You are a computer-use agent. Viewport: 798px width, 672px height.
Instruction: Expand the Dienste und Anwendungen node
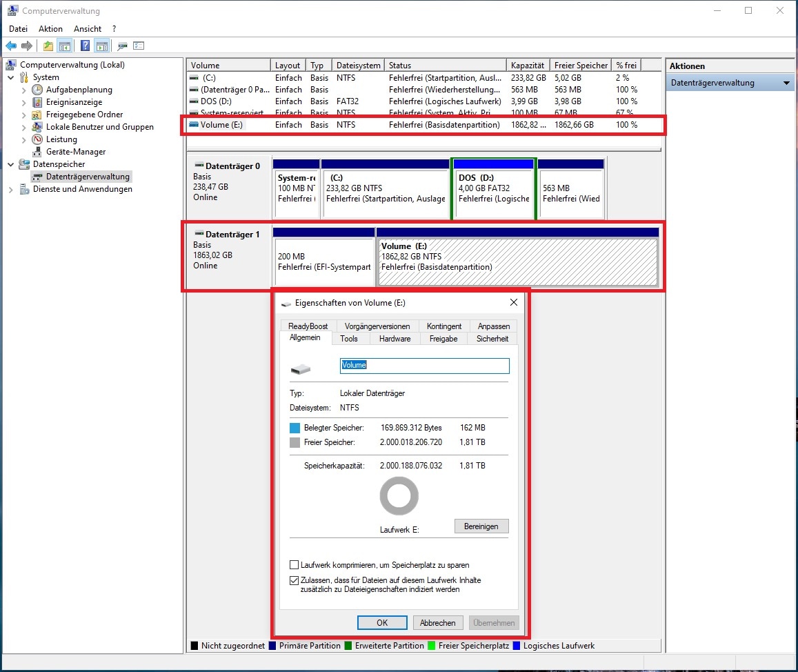coord(10,189)
